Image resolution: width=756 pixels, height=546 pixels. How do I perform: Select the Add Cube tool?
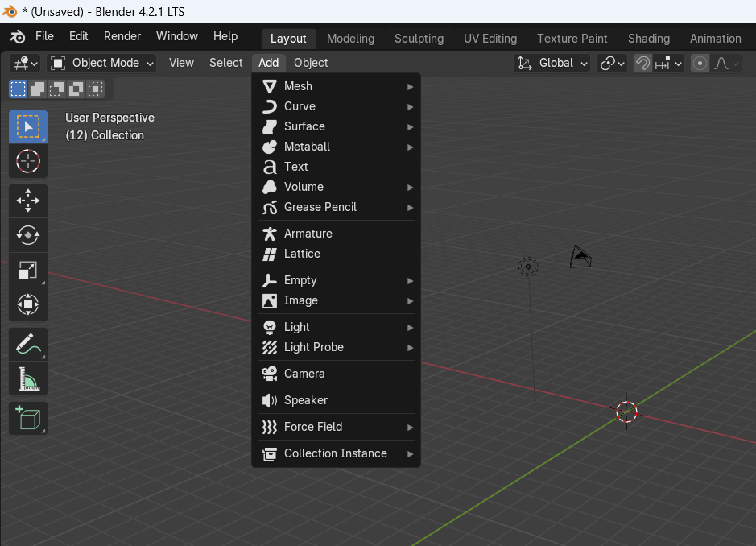click(28, 418)
